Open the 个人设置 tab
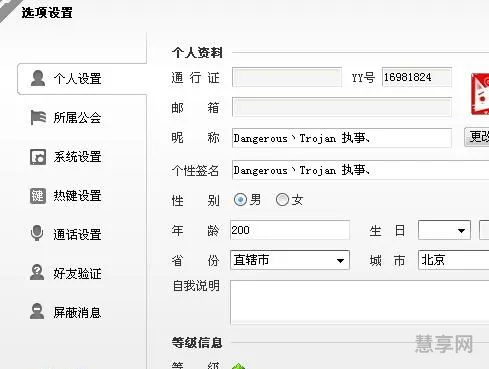 coord(82,79)
